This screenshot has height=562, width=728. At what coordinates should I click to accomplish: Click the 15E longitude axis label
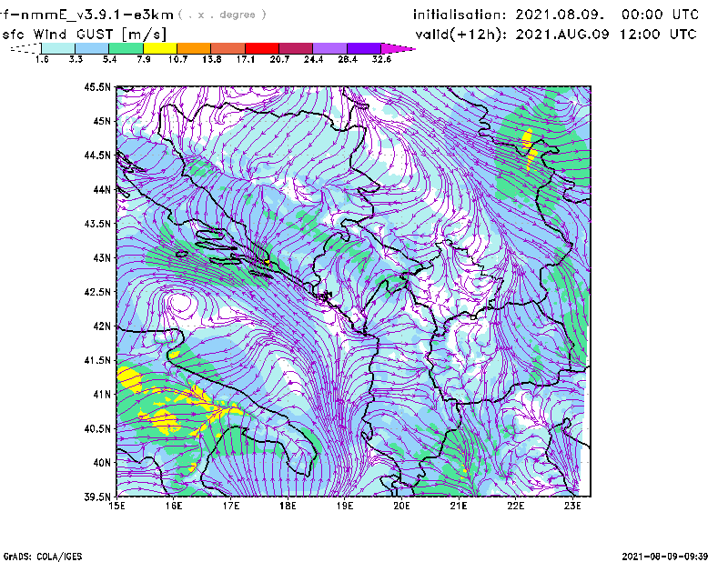(x=117, y=506)
